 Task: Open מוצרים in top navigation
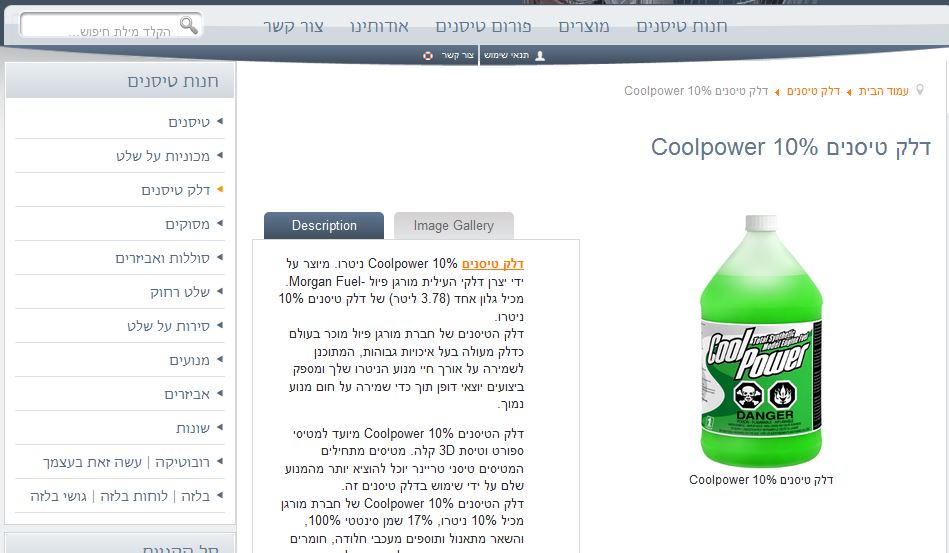[x=583, y=27]
